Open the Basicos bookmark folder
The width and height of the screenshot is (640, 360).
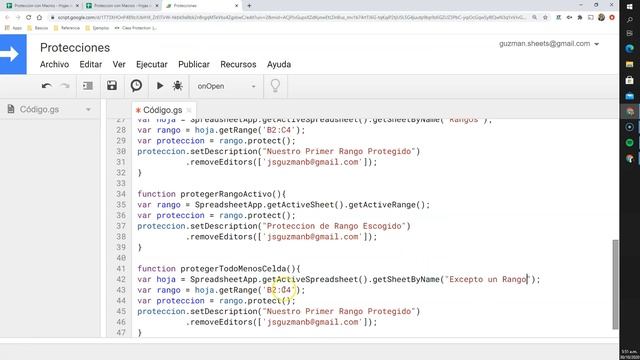[38, 28]
